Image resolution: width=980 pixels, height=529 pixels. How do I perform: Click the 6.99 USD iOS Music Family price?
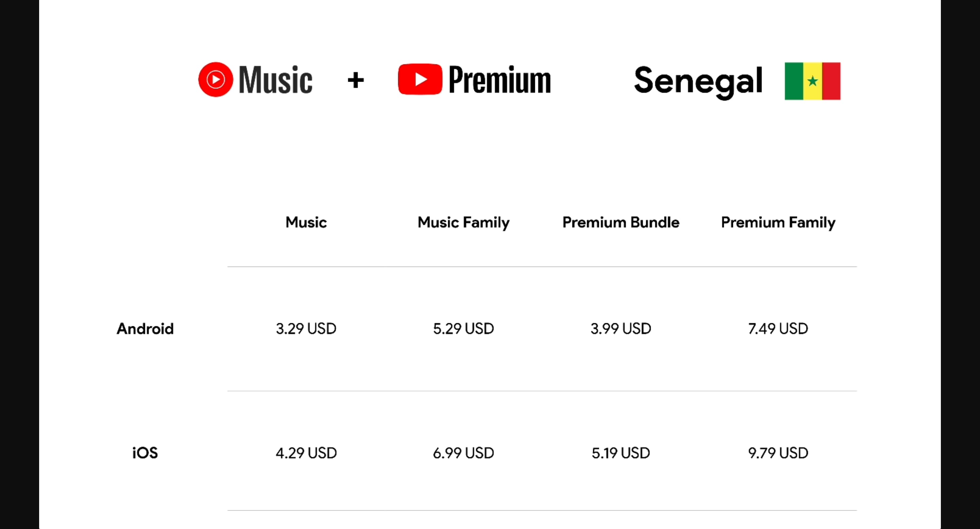click(x=463, y=453)
